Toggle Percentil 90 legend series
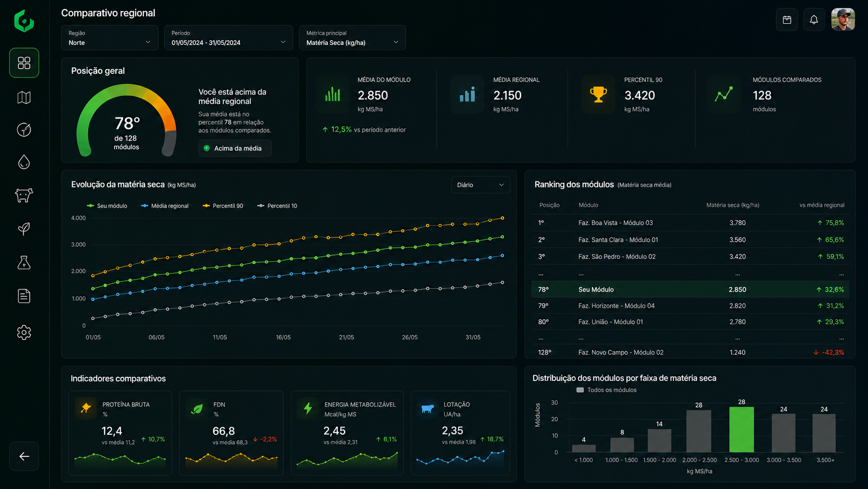 (x=223, y=206)
